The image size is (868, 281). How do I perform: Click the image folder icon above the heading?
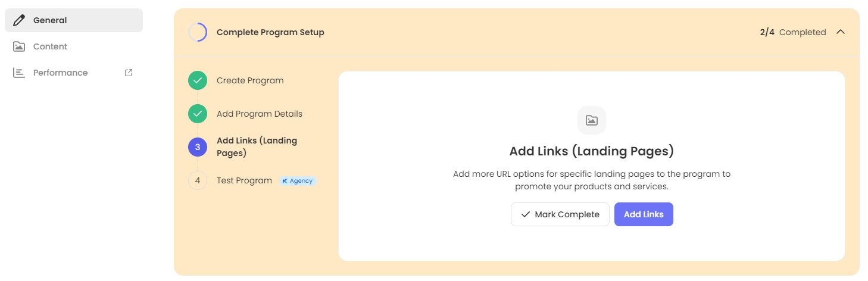591,120
